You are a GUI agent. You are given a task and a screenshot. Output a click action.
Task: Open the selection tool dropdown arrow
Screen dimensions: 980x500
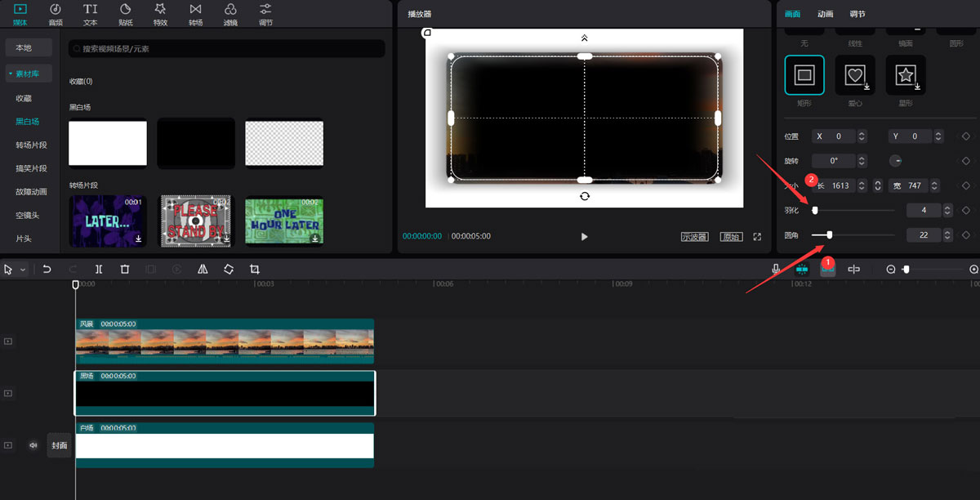[23, 270]
